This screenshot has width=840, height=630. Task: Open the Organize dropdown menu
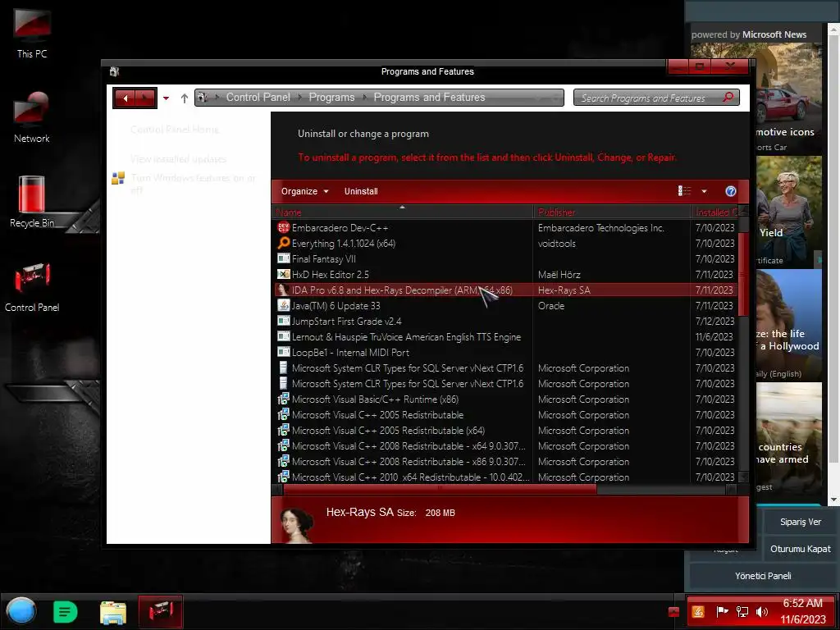305,191
